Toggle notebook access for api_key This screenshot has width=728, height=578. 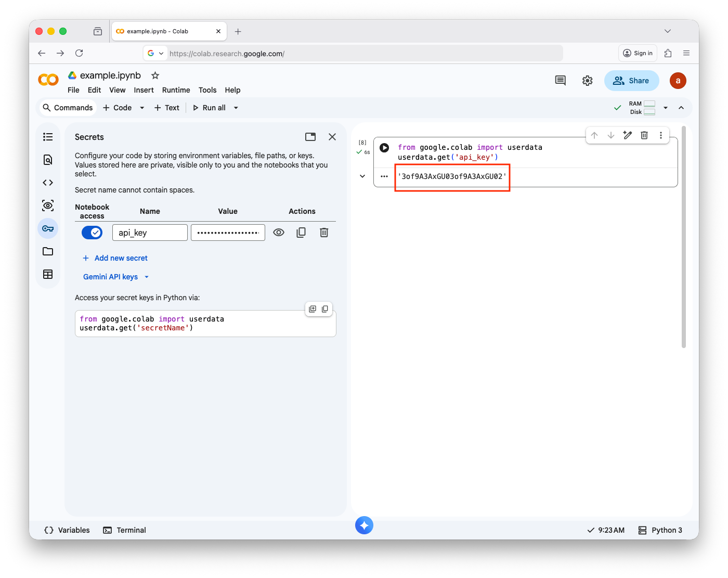[x=92, y=233]
